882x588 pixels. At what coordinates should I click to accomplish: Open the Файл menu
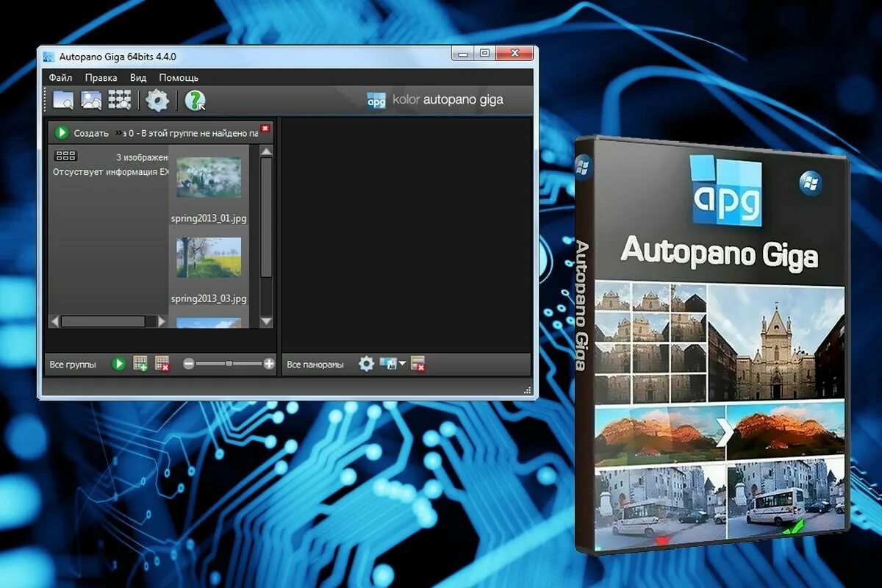point(60,78)
